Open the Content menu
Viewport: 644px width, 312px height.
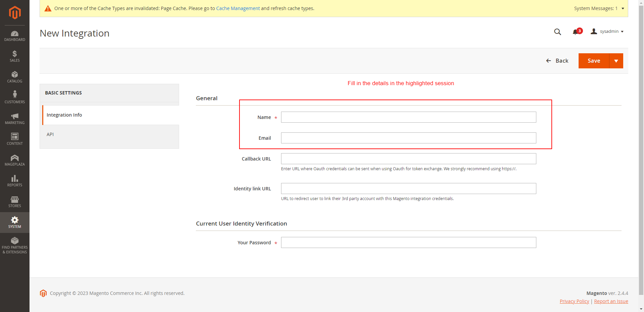pos(15,139)
